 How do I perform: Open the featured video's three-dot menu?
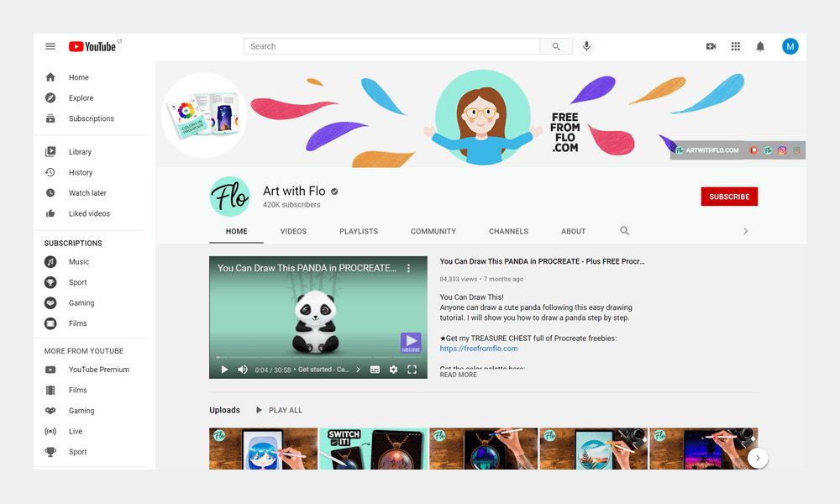408,268
